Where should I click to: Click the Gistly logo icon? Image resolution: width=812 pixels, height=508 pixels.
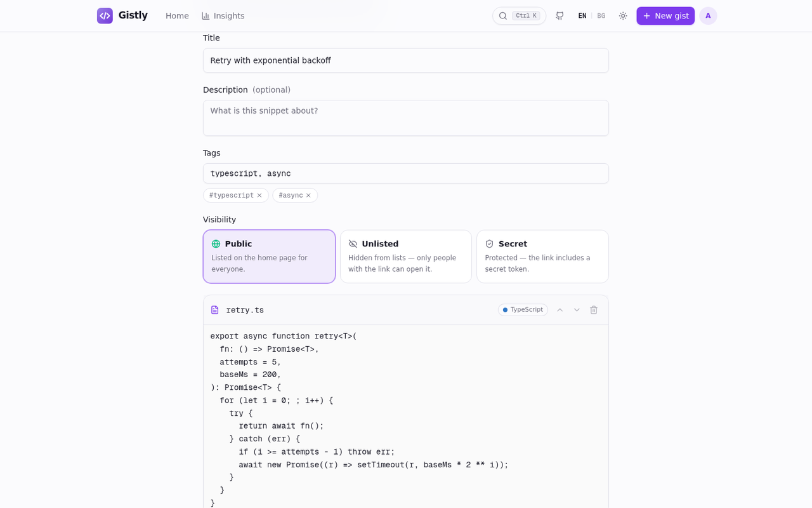(x=105, y=16)
